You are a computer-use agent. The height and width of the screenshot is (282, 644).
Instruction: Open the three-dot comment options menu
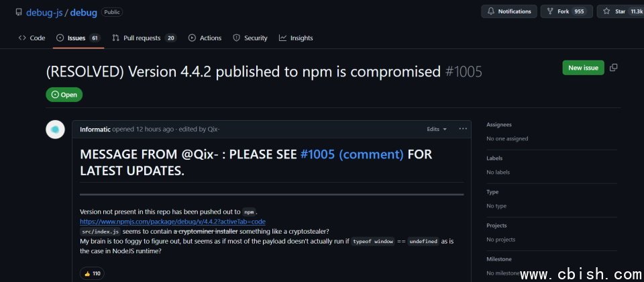coord(463,129)
